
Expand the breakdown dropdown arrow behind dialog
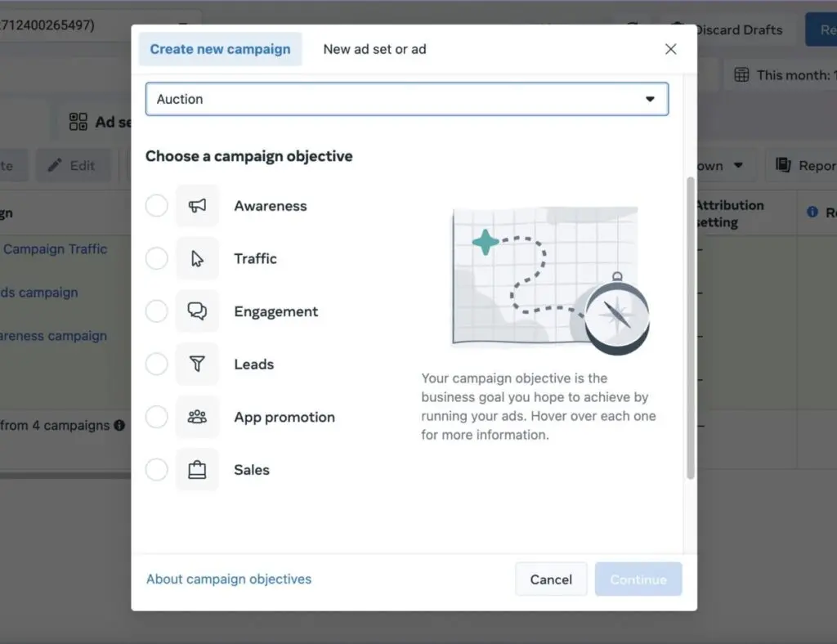click(738, 165)
